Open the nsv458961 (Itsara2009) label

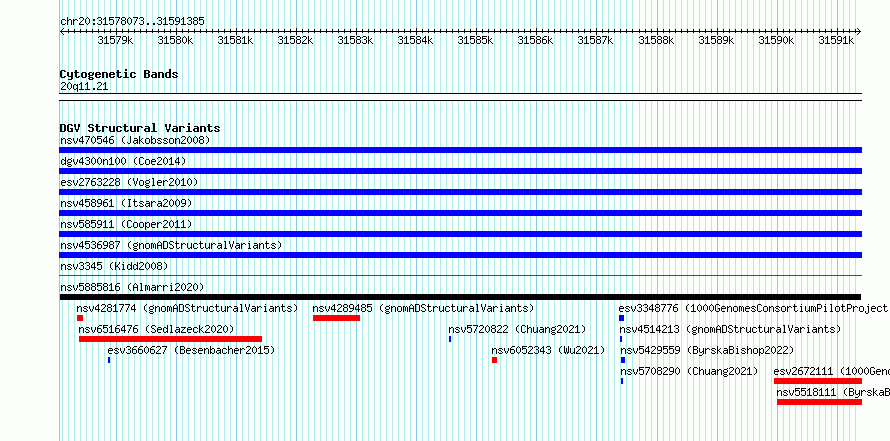[x=126, y=203]
